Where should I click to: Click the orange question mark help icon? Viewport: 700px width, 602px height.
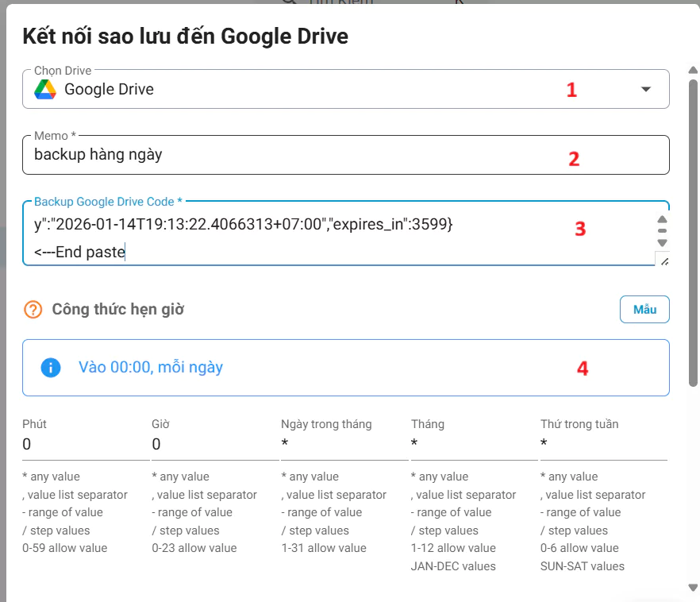click(x=33, y=310)
